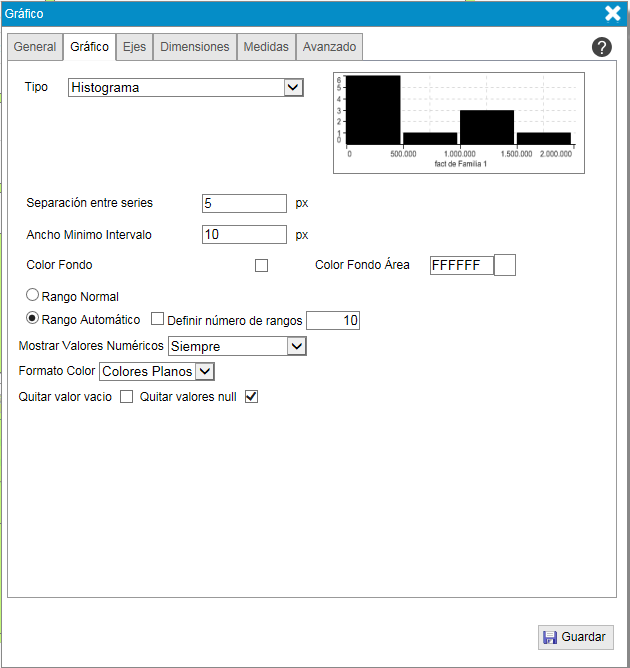
Task: Click the Guardar save button
Action: [575, 637]
